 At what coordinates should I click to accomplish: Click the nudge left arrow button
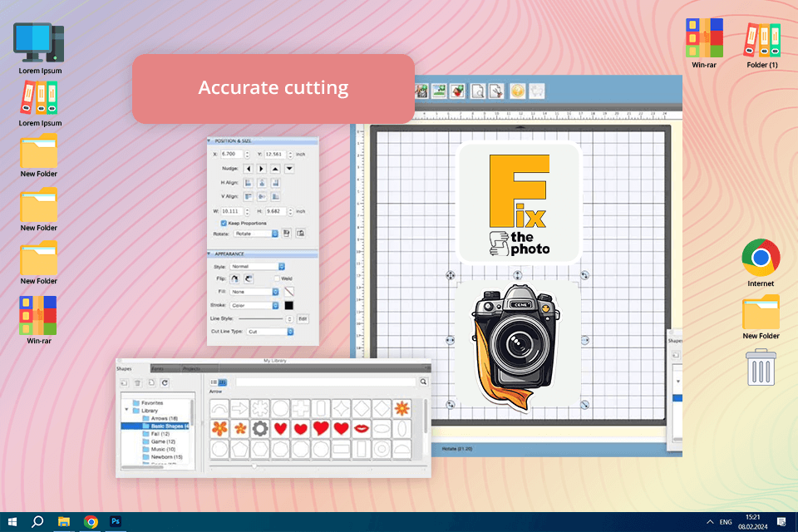click(249, 169)
